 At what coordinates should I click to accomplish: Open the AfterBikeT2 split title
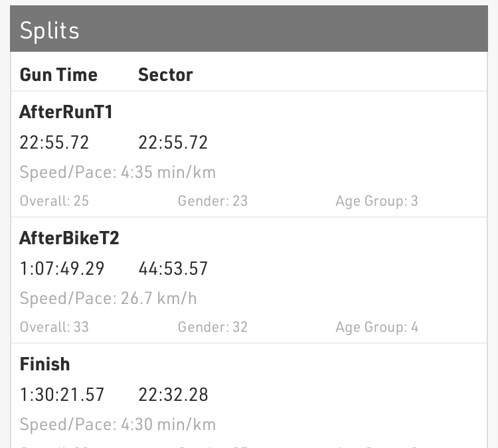69,238
